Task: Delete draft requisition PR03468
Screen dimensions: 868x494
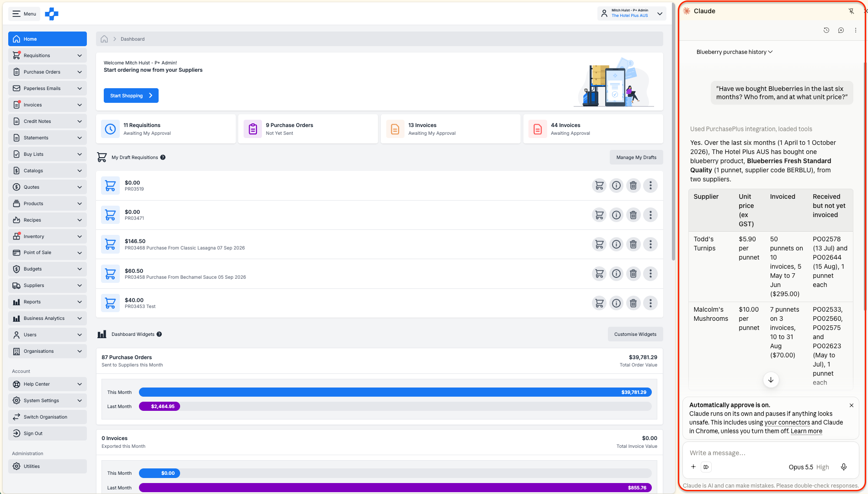Action: coord(633,244)
